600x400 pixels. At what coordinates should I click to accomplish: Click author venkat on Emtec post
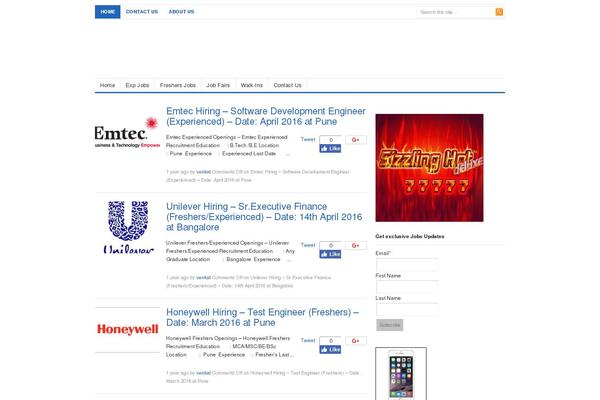(203, 172)
